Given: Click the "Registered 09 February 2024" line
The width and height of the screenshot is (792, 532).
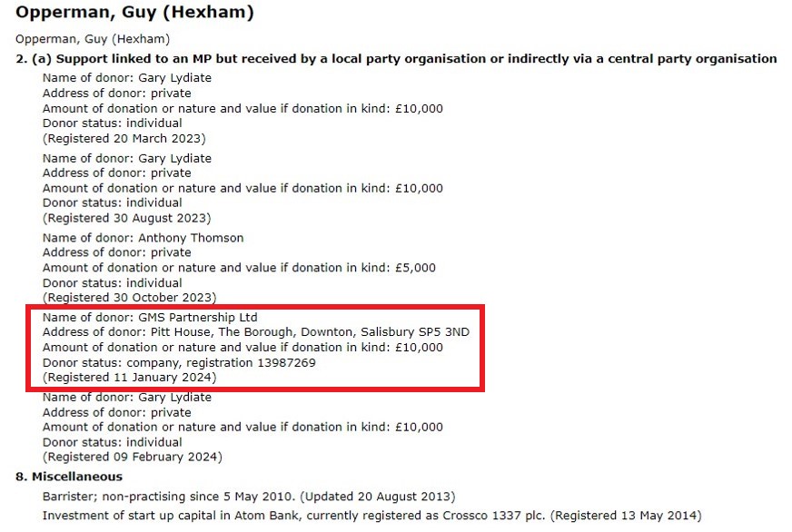Looking at the screenshot, I should pos(132,457).
